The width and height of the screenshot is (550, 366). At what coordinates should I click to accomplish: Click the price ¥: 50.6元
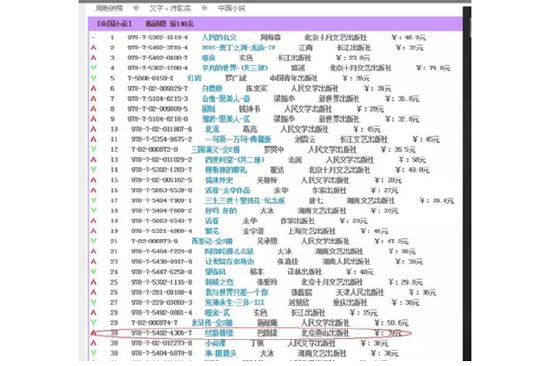point(391,322)
